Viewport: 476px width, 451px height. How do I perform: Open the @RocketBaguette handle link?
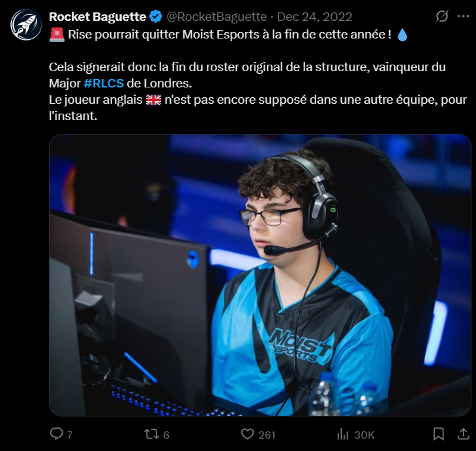[216, 17]
